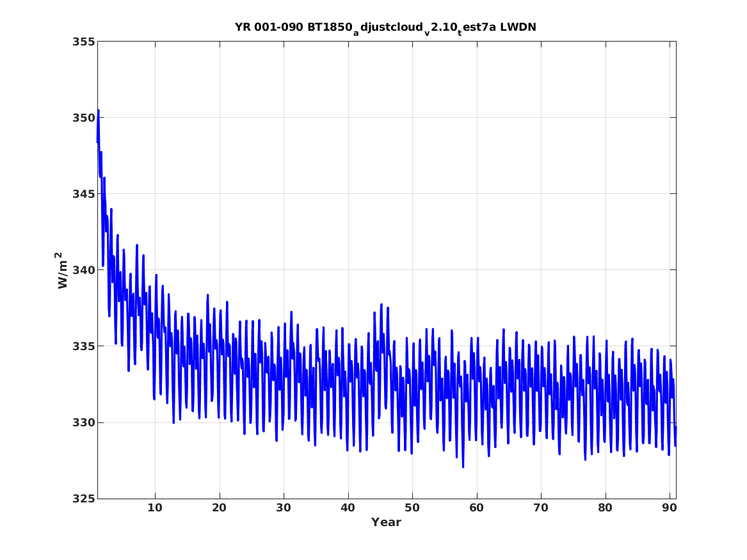Click x-axis tick label 70
Viewport: 747px width, 560px height.
coord(541,508)
